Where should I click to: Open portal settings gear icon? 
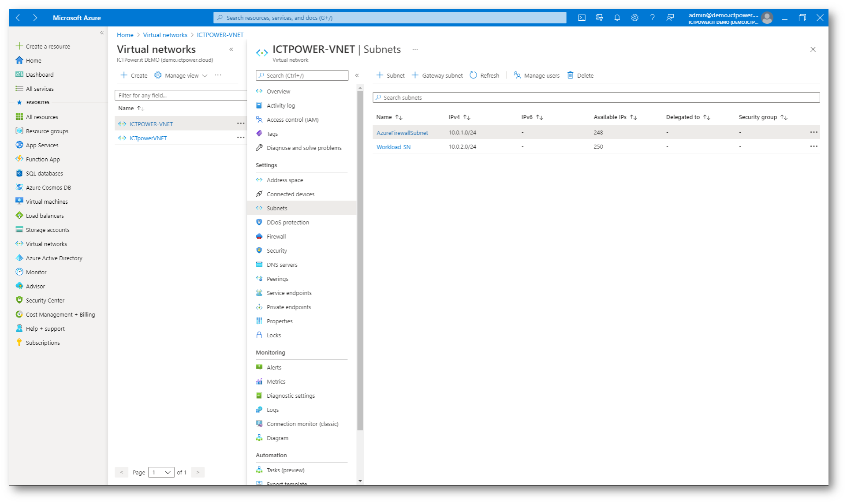tap(634, 18)
